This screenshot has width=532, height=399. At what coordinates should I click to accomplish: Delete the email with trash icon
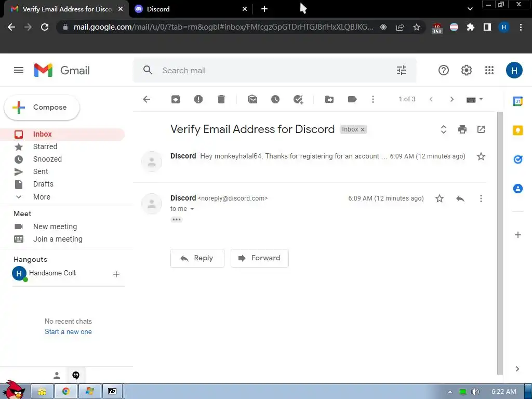point(221,99)
